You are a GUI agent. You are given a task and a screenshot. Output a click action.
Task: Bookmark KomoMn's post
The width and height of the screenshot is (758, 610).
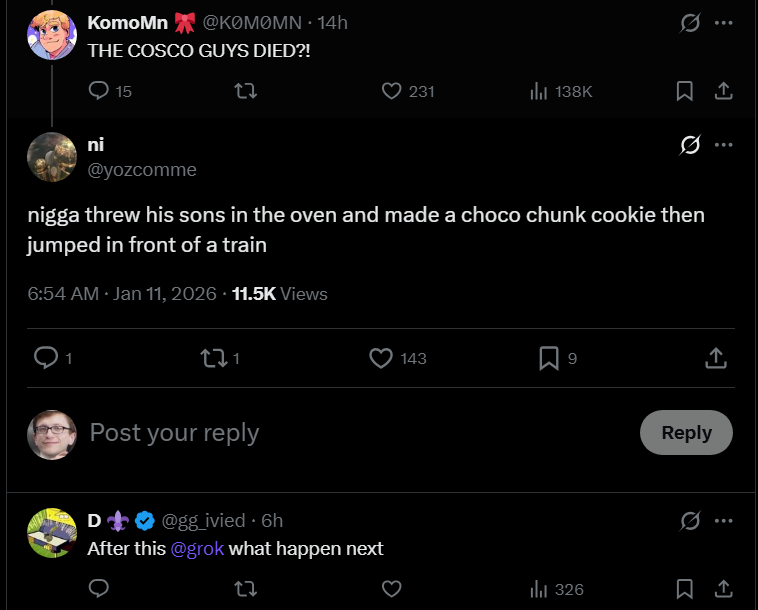click(685, 91)
